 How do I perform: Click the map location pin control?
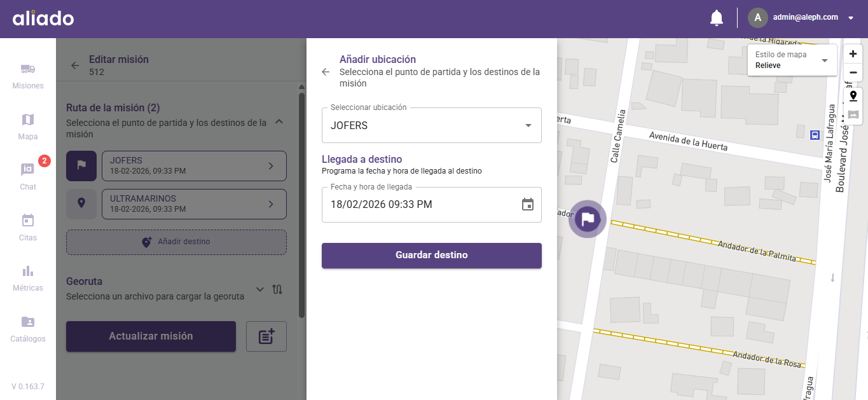tap(853, 96)
